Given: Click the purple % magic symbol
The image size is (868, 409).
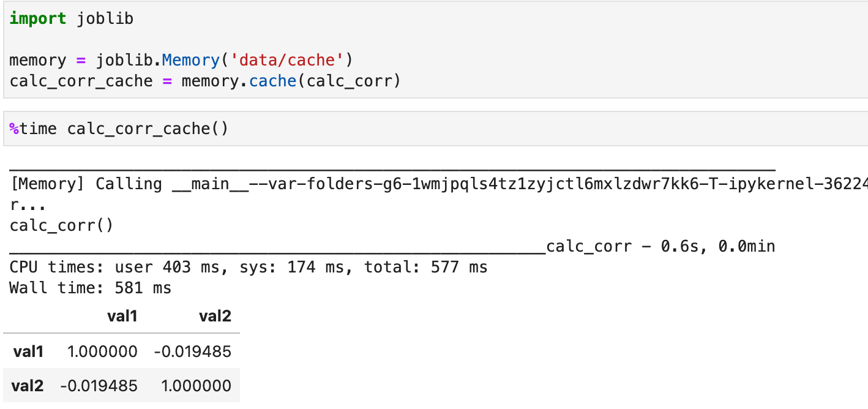Looking at the screenshot, I should pyautogui.click(x=14, y=129).
